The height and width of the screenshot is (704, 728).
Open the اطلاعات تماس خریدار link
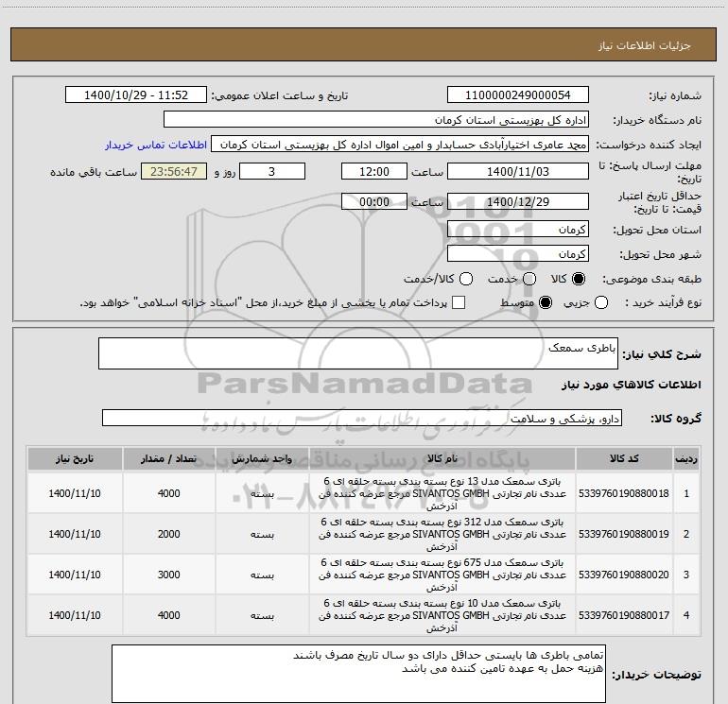[x=156, y=145]
